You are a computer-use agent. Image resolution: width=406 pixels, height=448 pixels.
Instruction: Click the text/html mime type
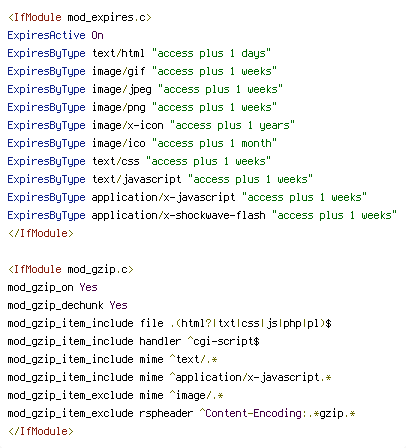click(118, 53)
